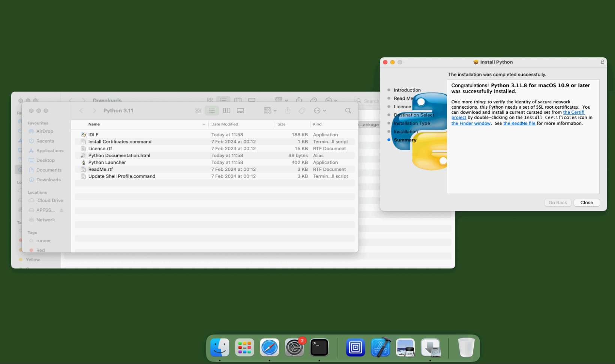Click the Tags icon in the toolbar

[x=302, y=110]
